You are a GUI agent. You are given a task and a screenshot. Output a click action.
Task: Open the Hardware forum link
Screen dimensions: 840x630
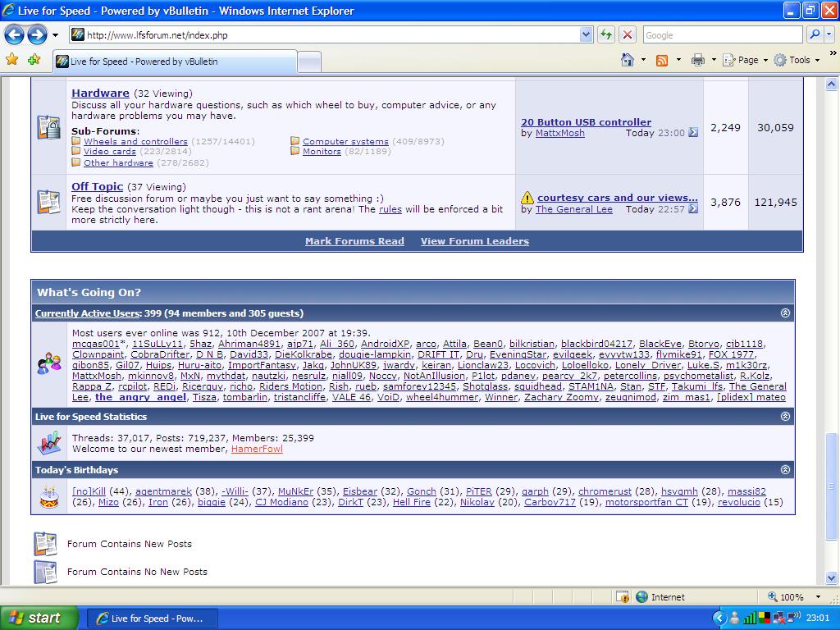pyautogui.click(x=100, y=94)
